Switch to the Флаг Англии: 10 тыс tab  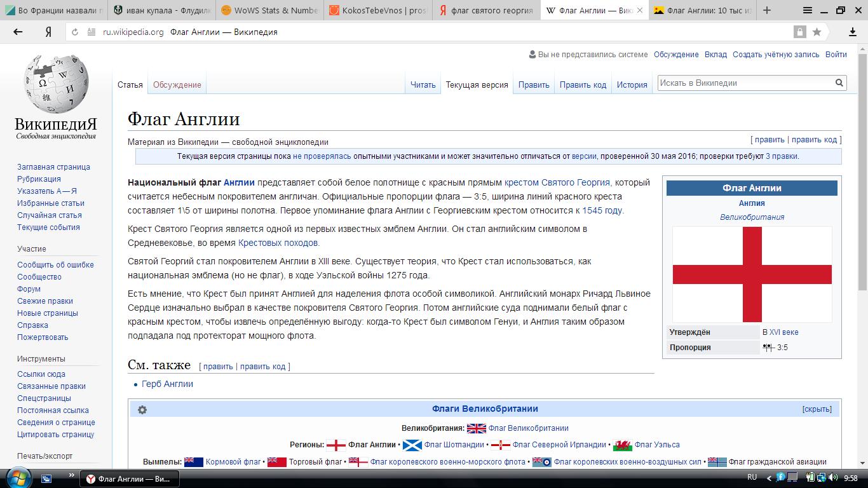click(x=702, y=10)
